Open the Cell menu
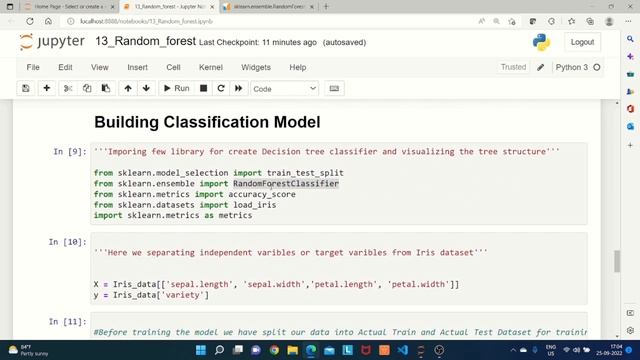Image resolution: width=640 pixels, height=360 pixels. click(x=173, y=67)
